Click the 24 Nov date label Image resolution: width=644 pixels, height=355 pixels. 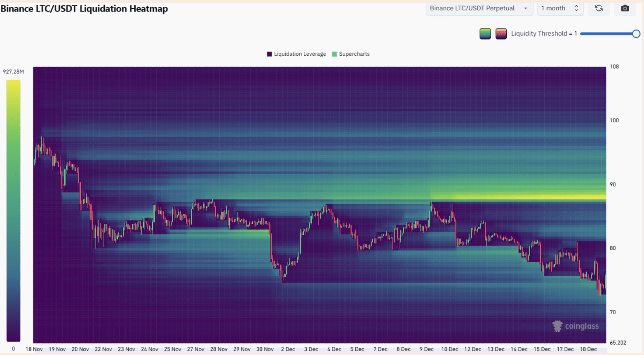point(150,349)
